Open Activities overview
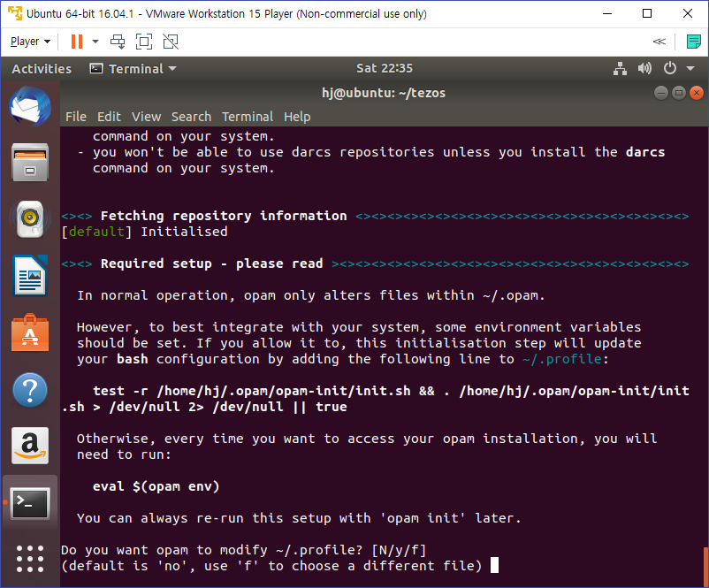The width and height of the screenshot is (709, 588). point(42,69)
